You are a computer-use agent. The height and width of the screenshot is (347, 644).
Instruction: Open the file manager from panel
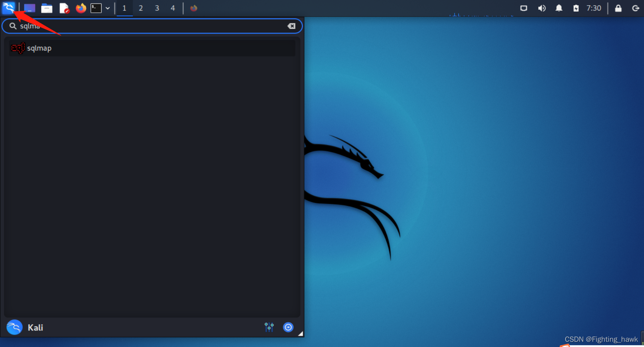pos(46,8)
